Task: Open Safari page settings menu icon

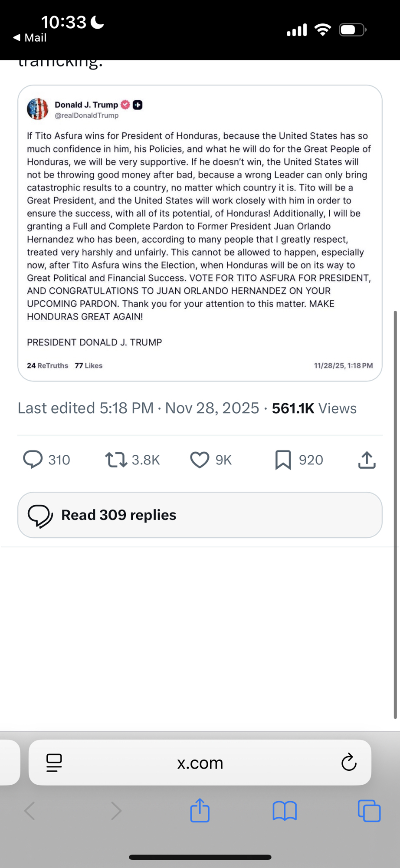Action: [x=54, y=763]
